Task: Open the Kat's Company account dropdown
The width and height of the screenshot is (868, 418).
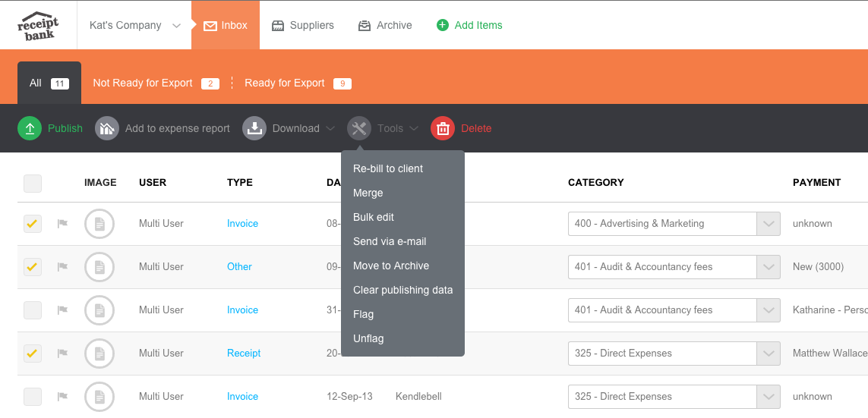Action: coord(135,26)
